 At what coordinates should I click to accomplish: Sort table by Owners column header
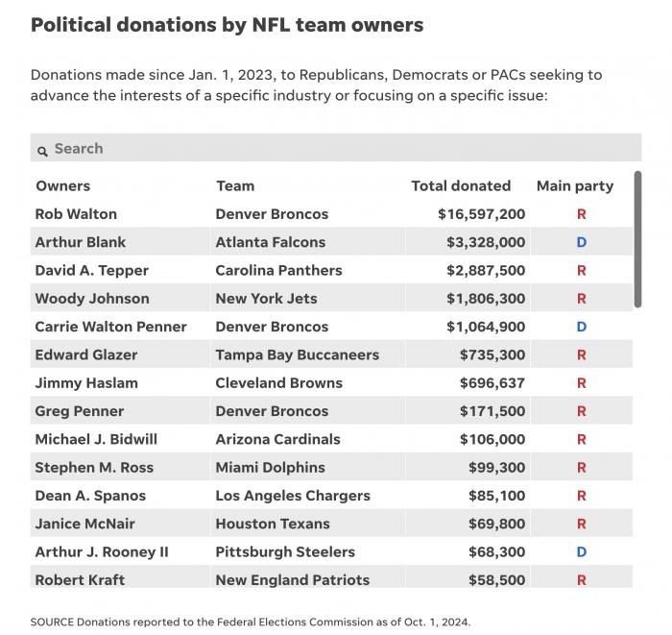(x=63, y=185)
